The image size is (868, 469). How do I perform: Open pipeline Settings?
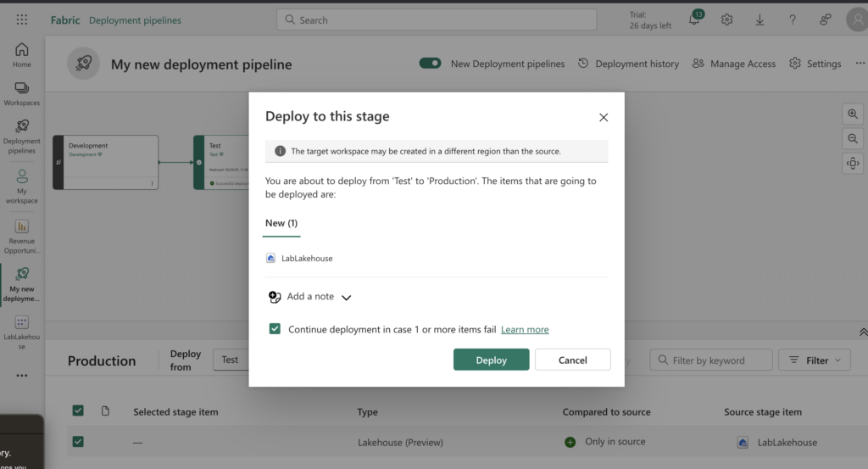coord(815,64)
